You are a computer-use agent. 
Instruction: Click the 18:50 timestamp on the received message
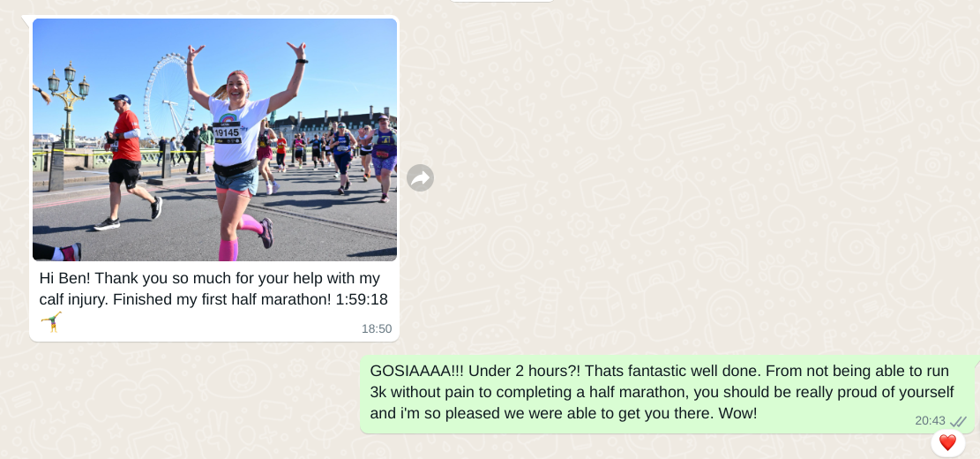[x=377, y=329]
